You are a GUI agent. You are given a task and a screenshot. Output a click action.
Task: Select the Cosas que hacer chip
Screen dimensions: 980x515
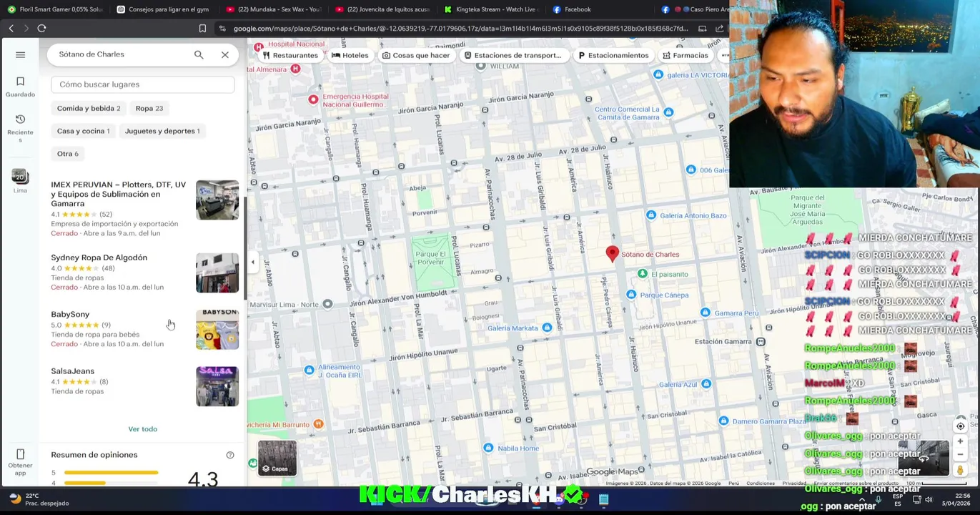(x=415, y=55)
